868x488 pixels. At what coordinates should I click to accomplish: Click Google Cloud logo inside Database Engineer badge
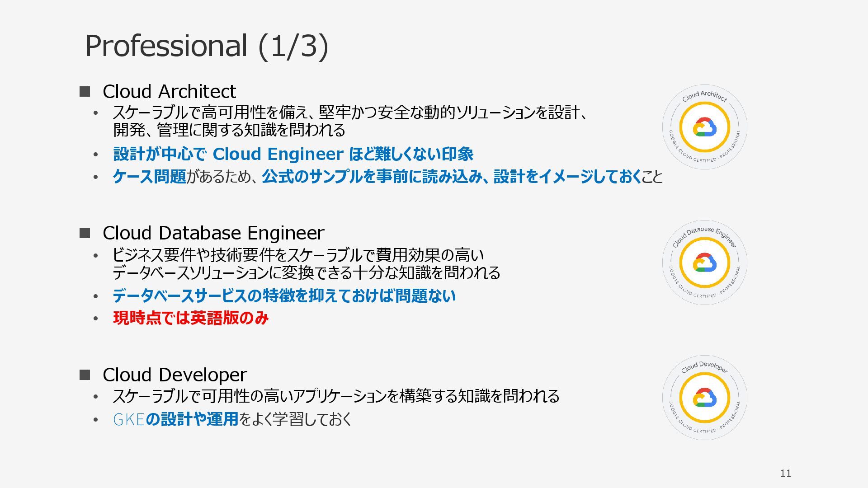click(704, 263)
